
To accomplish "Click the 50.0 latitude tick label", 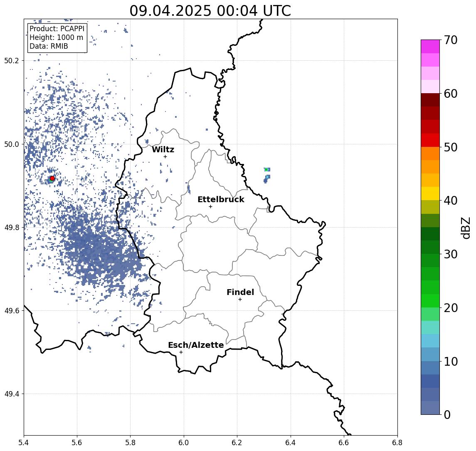I will [12, 144].
